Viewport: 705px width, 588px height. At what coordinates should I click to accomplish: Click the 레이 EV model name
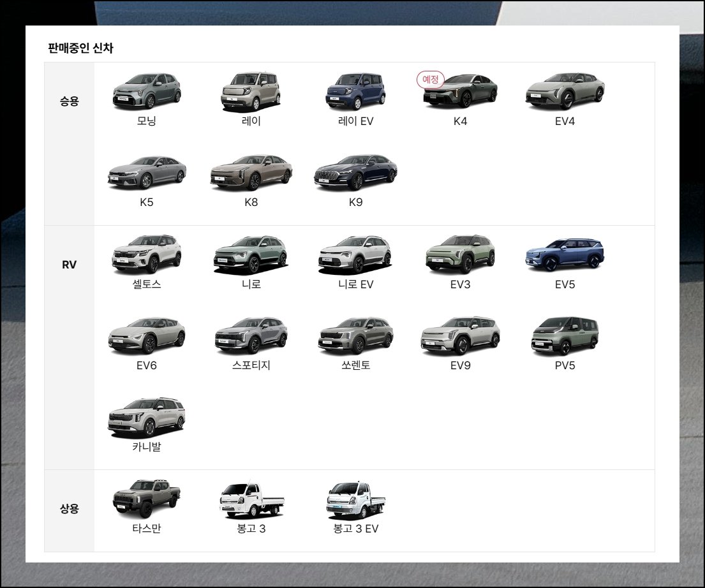pyautogui.click(x=355, y=121)
